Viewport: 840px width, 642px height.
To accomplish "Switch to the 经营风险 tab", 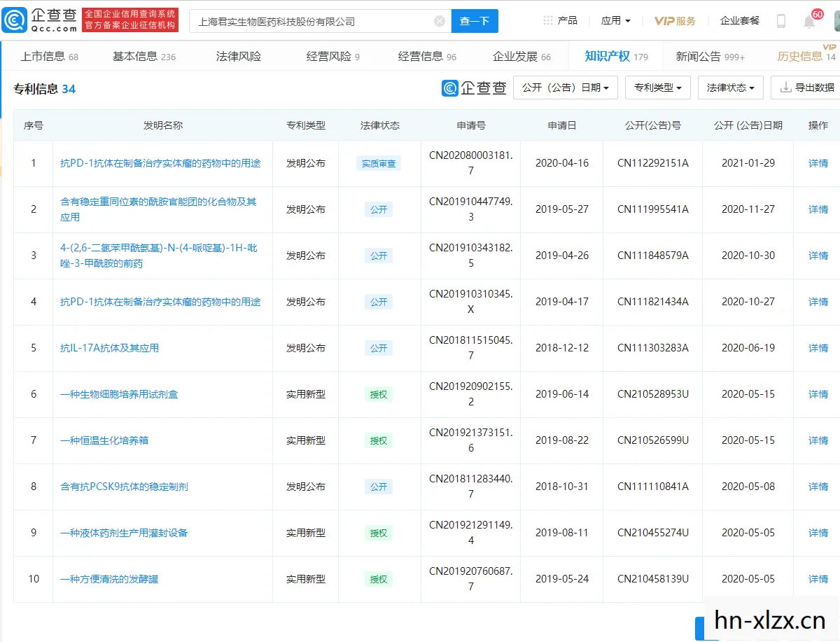I will (333, 56).
